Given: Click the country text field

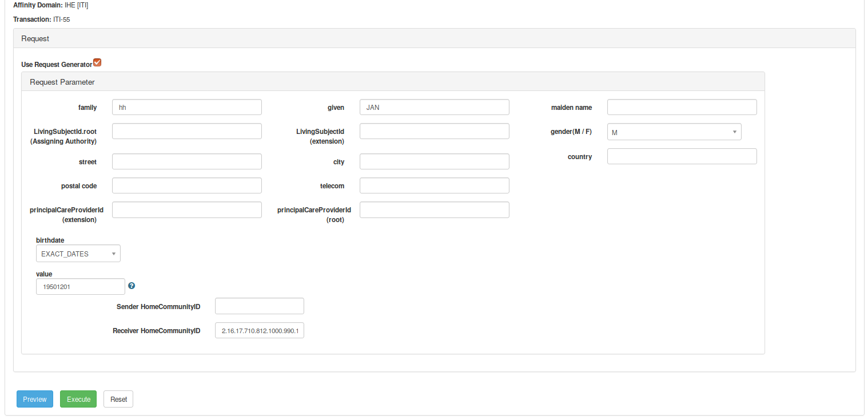Looking at the screenshot, I should [682, 156].
